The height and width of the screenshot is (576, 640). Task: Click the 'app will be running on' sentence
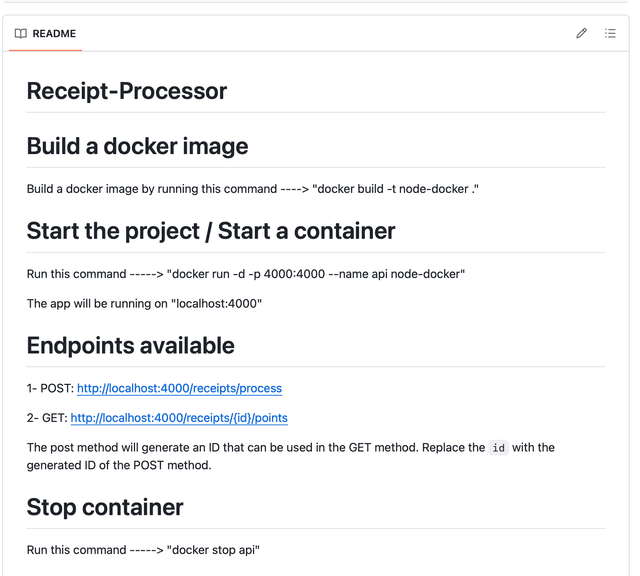click(x=144, y=303)
